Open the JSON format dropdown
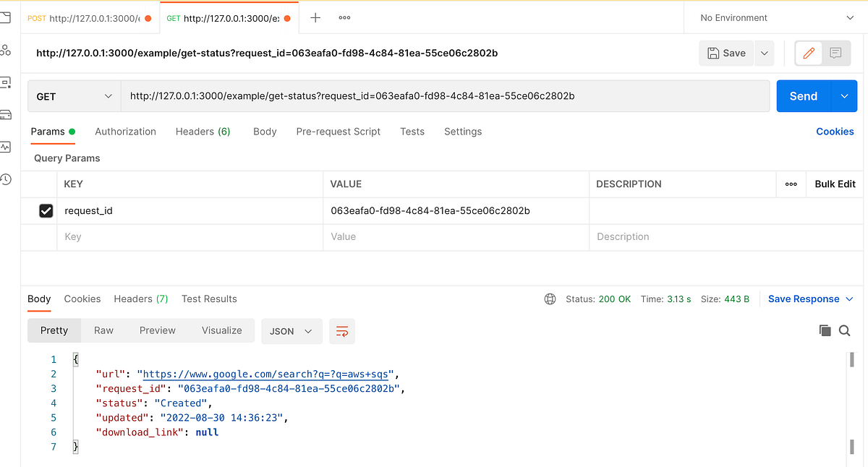Image resolution: width=868 pixels, height=467 pixels. (292, 330)
